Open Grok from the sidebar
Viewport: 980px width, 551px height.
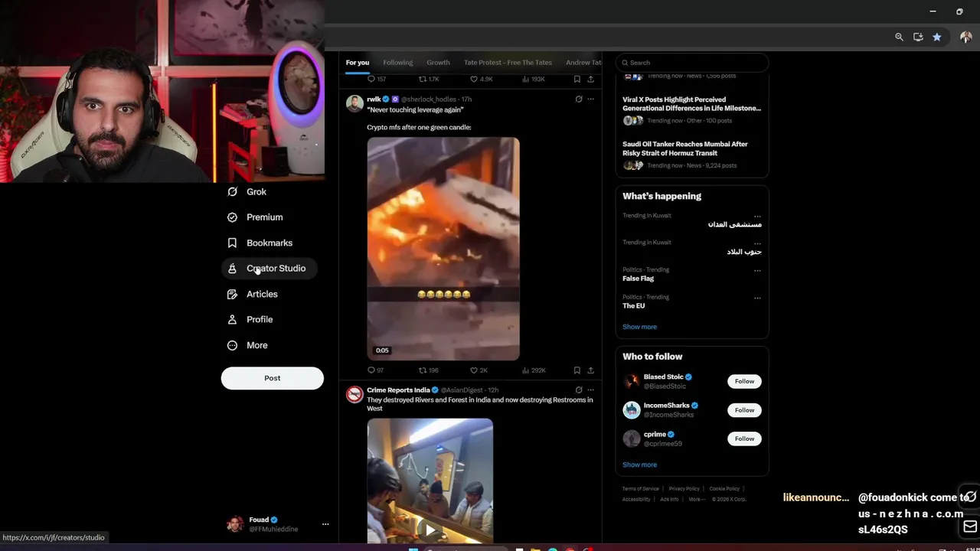pos(247,192)
